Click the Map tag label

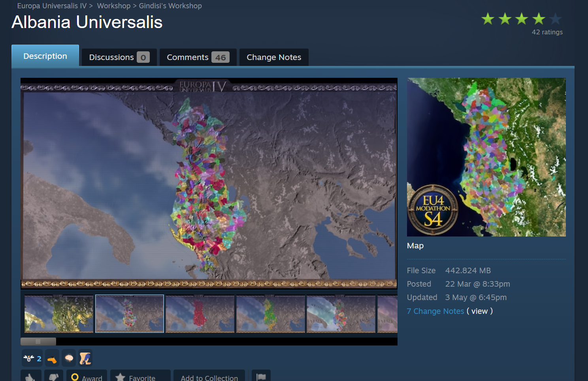pos(415,246)
